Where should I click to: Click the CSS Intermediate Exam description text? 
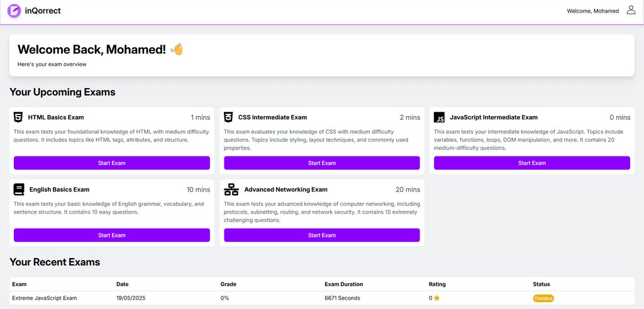[x=316, y=140]
